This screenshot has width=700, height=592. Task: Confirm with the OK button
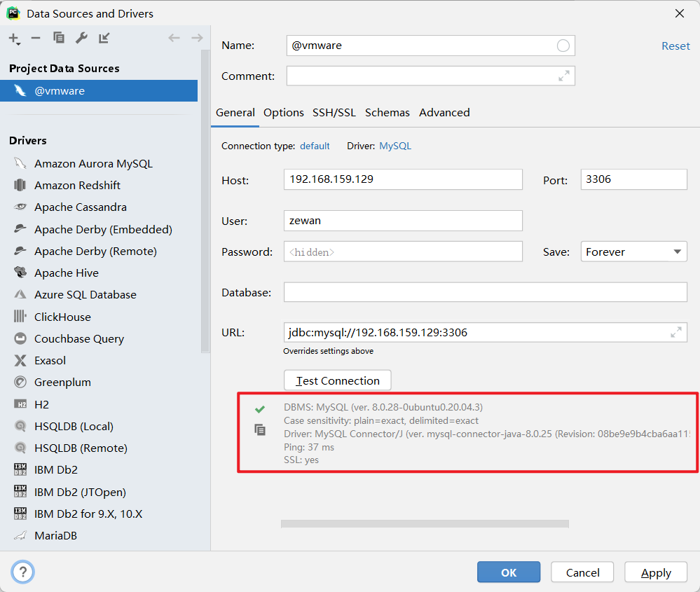pyautogui.click(x=509, y=572)
